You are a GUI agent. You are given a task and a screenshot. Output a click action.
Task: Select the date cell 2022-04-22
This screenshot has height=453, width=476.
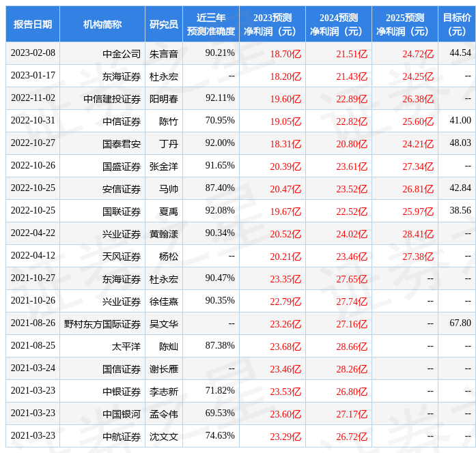pyautogui.click(x=33, y=233)
